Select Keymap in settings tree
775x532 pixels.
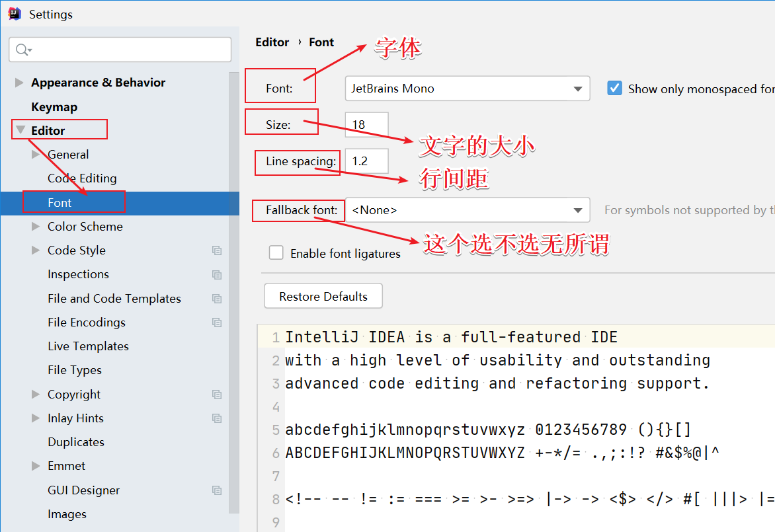[x=54, y=107]
